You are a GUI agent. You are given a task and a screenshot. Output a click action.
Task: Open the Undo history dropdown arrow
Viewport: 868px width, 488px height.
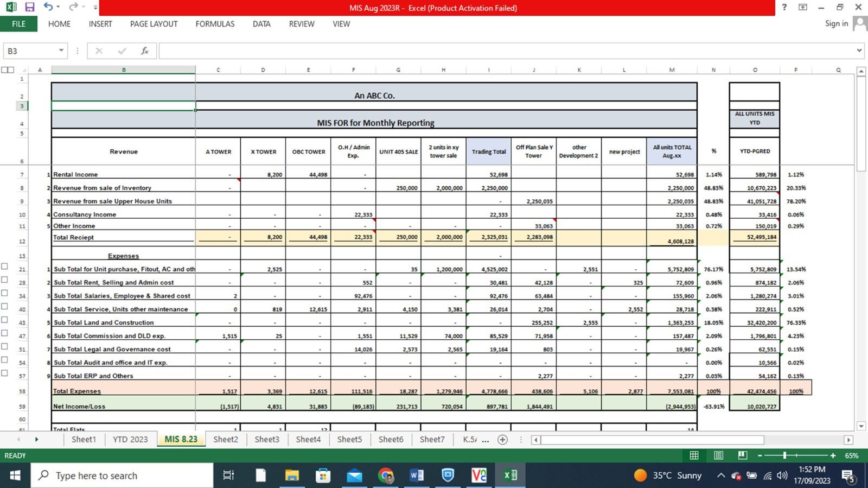tap(58, 8)
